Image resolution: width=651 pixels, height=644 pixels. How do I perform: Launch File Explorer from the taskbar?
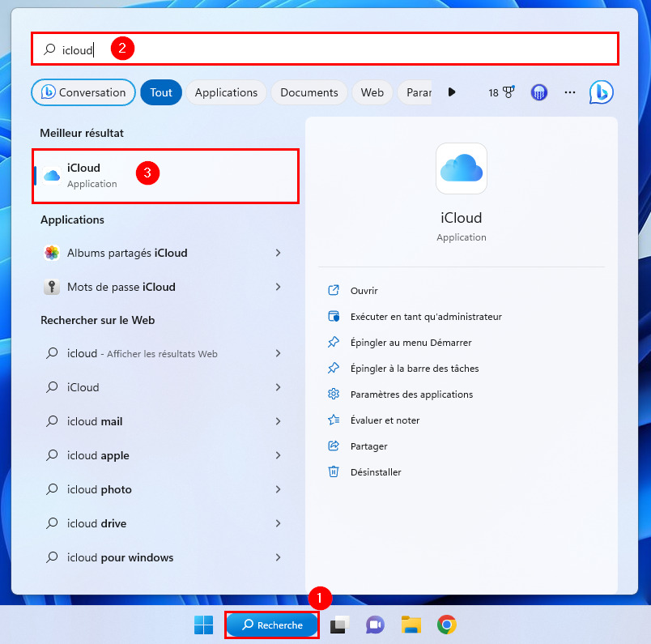pos(411,625)
